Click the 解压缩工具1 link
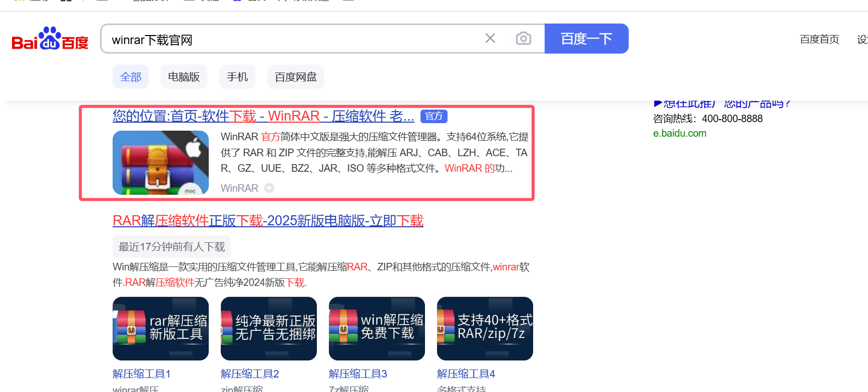 click(142, 374)
